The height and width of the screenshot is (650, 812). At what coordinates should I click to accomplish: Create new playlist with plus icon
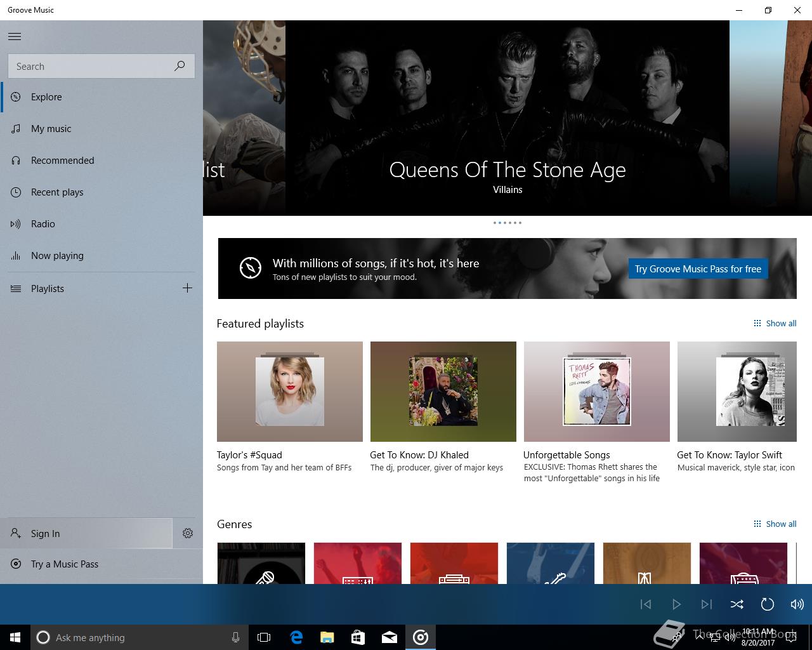[x=187, y=288]
